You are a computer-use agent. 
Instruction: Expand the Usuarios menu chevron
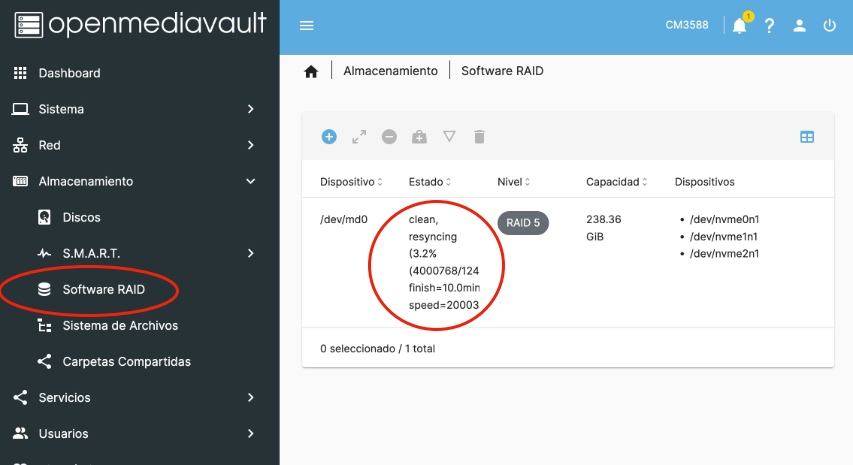pyautogui.click(x=250, y=433)
